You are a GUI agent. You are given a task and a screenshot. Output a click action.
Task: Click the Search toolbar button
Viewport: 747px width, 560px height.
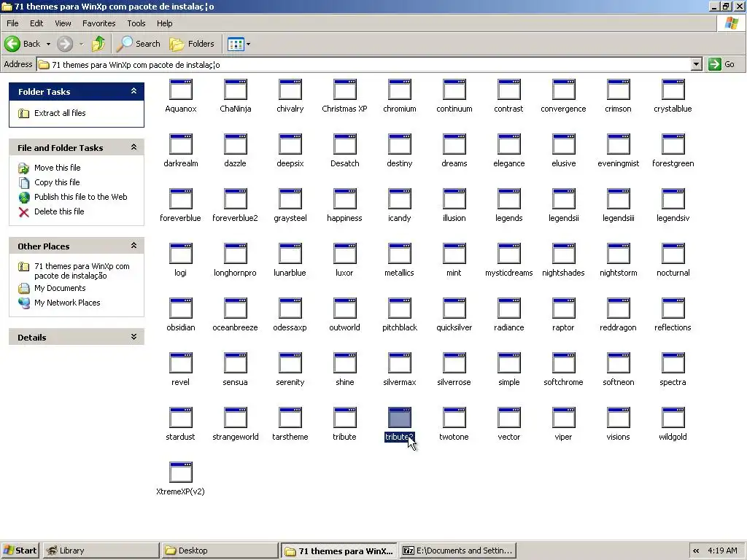coord(139,44)
